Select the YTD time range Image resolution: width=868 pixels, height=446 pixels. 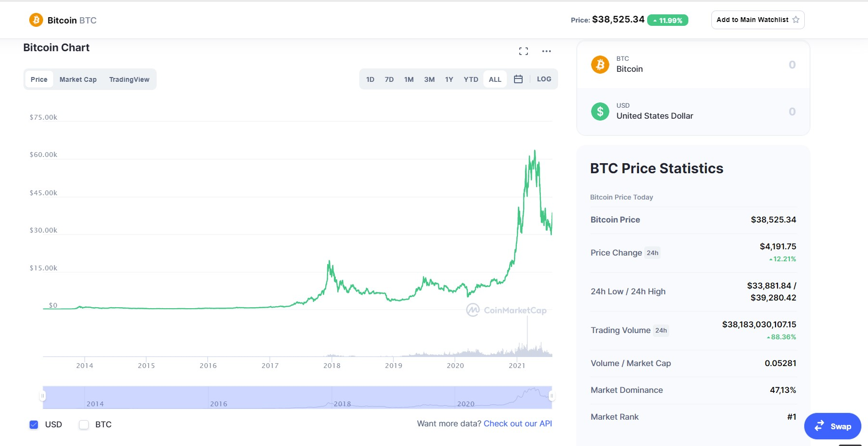click(471, 79)
